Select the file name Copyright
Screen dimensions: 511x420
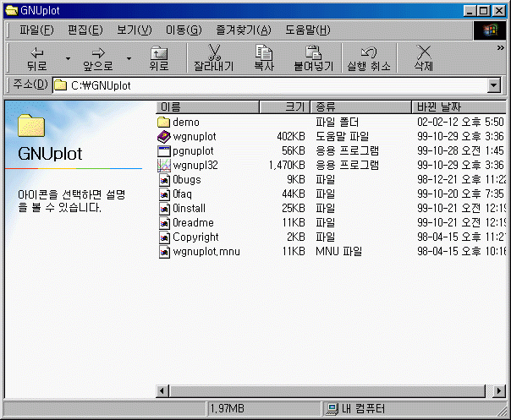click(x=195, y=237)
